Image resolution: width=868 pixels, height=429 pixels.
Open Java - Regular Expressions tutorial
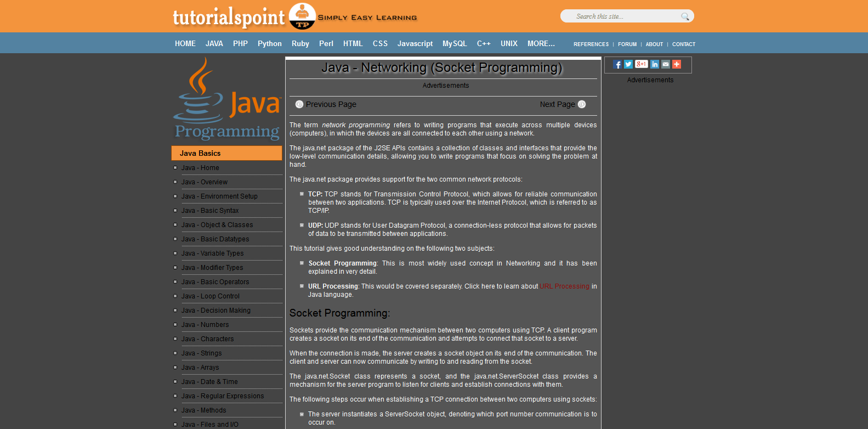223,396
